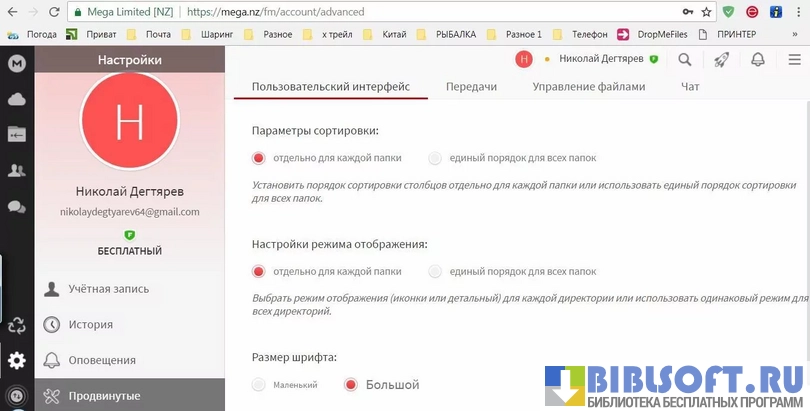Open Chrome's three-dot menu
The image size is (810, 411).
pyautogui.click(x=797, y=12)
